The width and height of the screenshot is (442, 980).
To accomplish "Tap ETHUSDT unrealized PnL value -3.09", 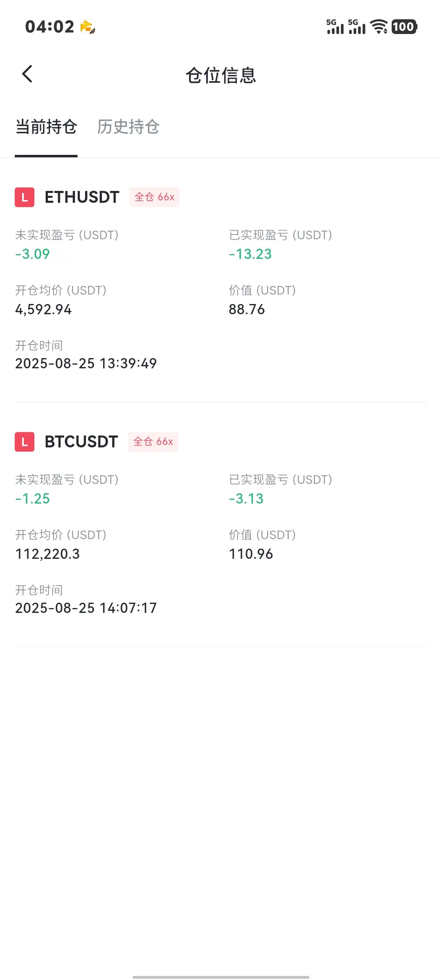I will coord(32,254).
